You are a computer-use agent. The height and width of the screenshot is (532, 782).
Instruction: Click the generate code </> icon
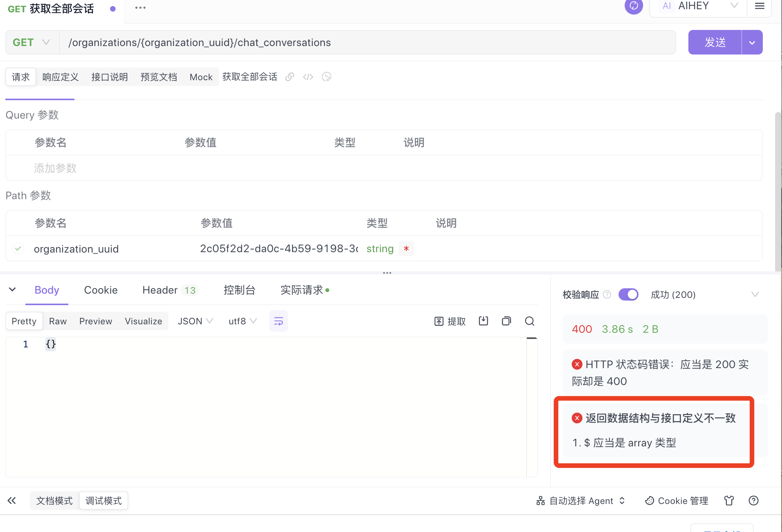pos(308,77)
